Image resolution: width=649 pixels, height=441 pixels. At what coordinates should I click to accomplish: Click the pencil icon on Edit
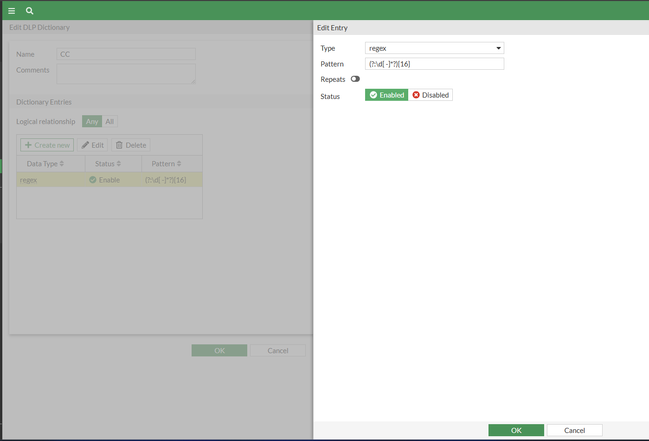pos(85,145)
